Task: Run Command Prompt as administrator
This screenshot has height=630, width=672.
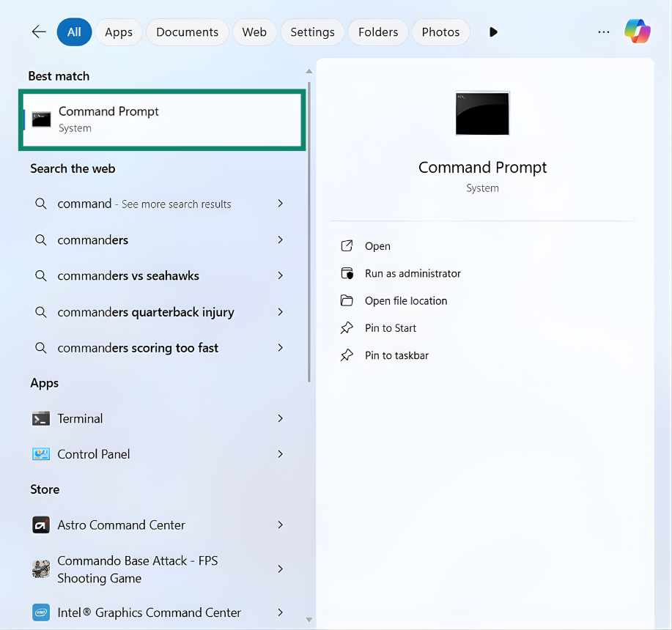Action: tap(413, 273)
